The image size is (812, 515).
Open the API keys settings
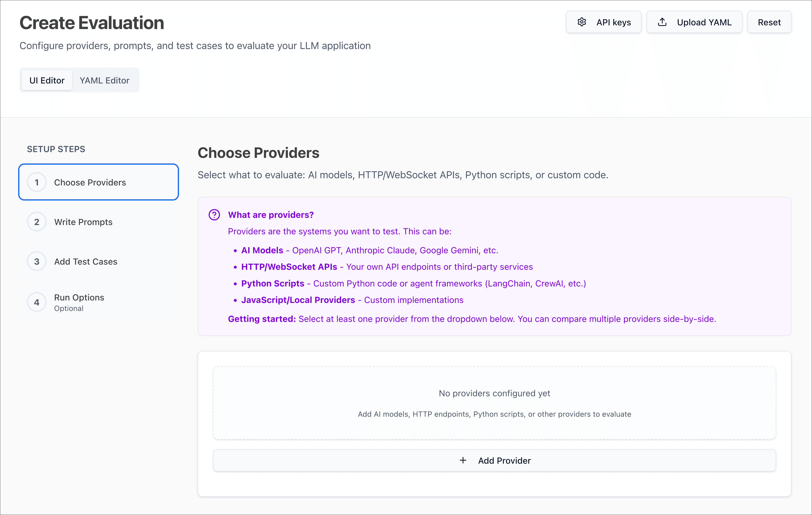point(604,22)
